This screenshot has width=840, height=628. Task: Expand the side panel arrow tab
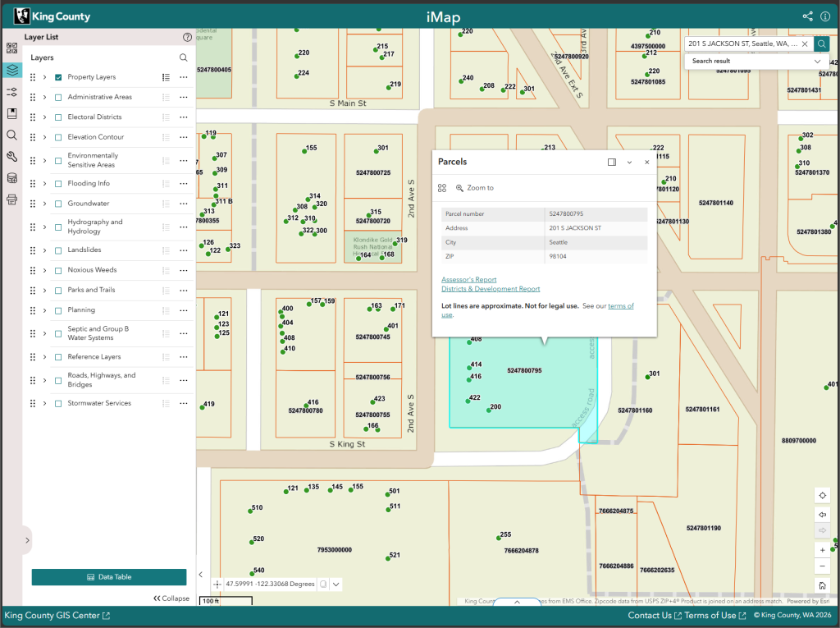click(27, 540)
